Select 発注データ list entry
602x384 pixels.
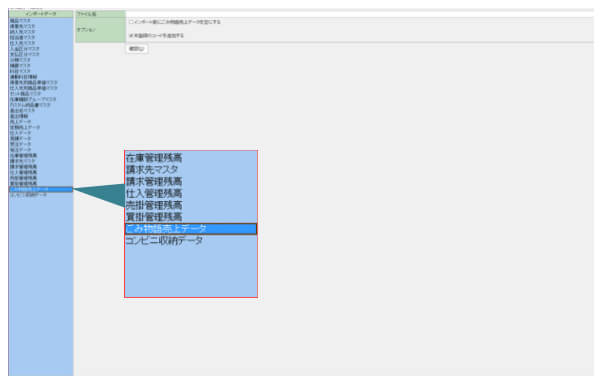coord(20,150)
